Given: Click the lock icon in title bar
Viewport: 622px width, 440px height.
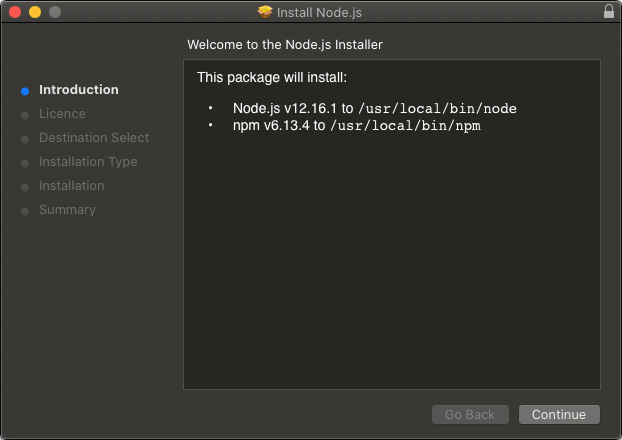Looking at the screenshot, I should point(609,12).
